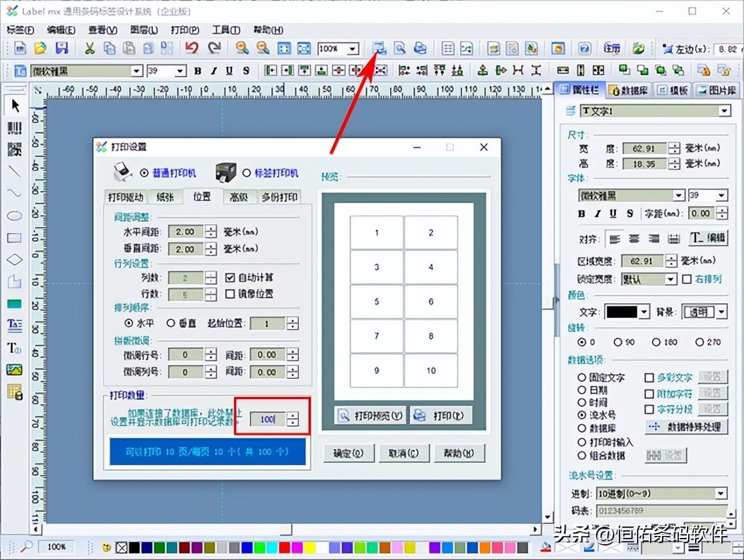Select the line drawing tool

(x=15, y=172)
